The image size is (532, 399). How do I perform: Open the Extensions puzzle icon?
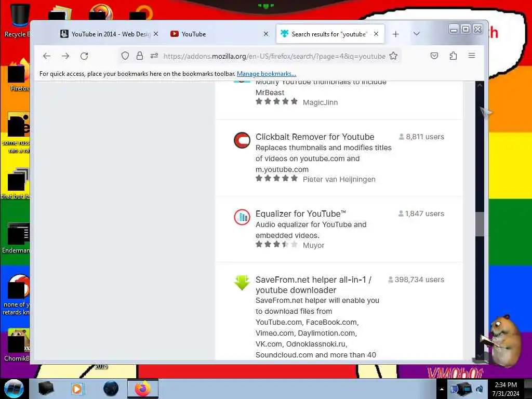point(453,56)
